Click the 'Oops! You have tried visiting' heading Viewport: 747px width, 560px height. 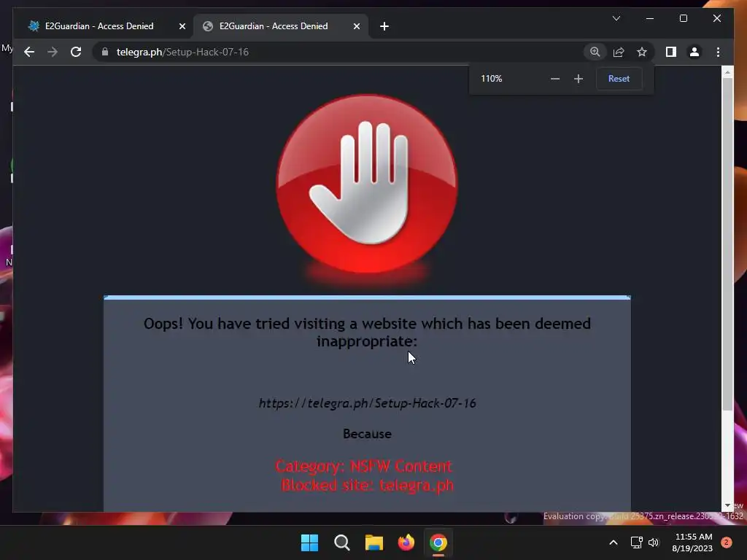coord(368,332)
